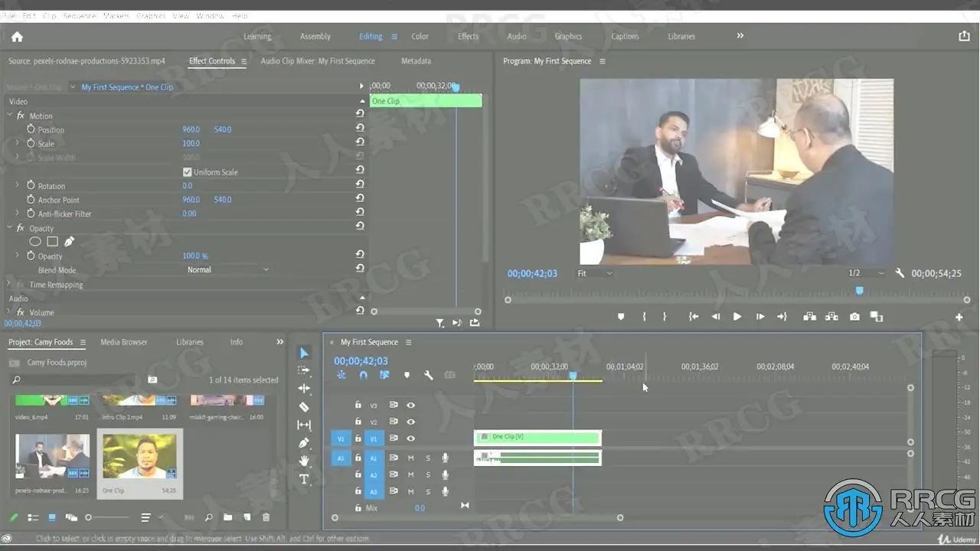Click the Home icon
Image resolution: width=980 pixels, height=551 pixels.
coord(17,37)
